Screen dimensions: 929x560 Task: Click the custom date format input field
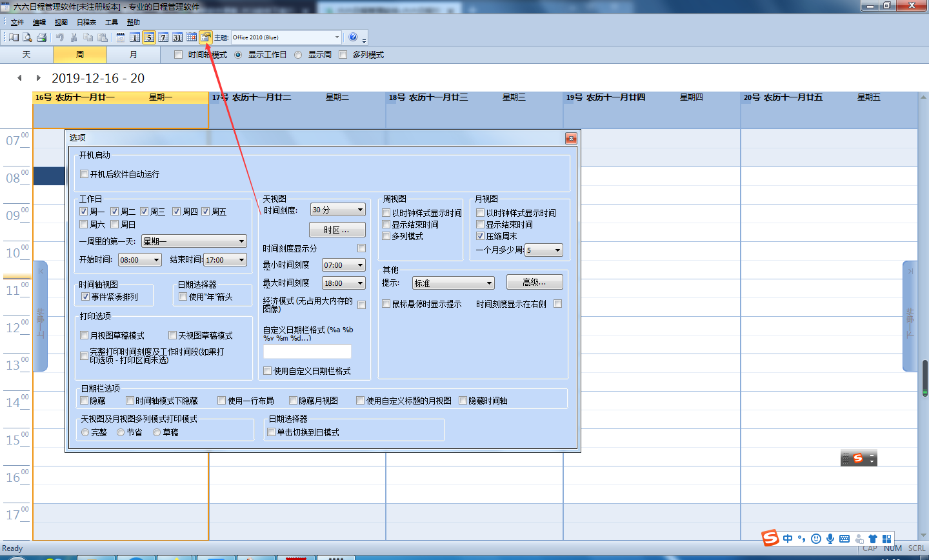[x=307, y=352]
